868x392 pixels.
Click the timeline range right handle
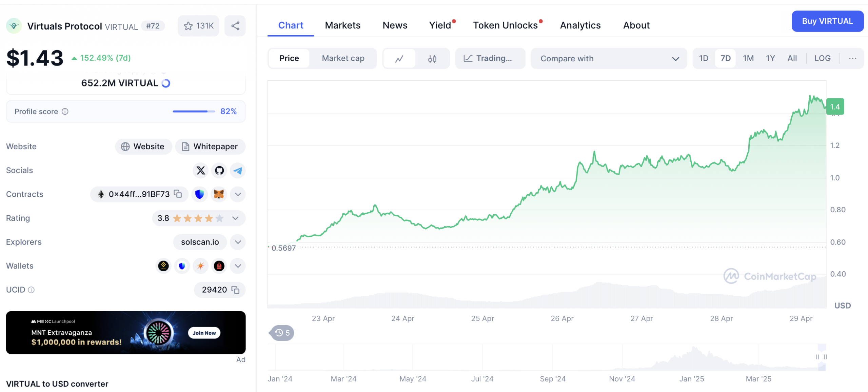click(x=825, y=357)
